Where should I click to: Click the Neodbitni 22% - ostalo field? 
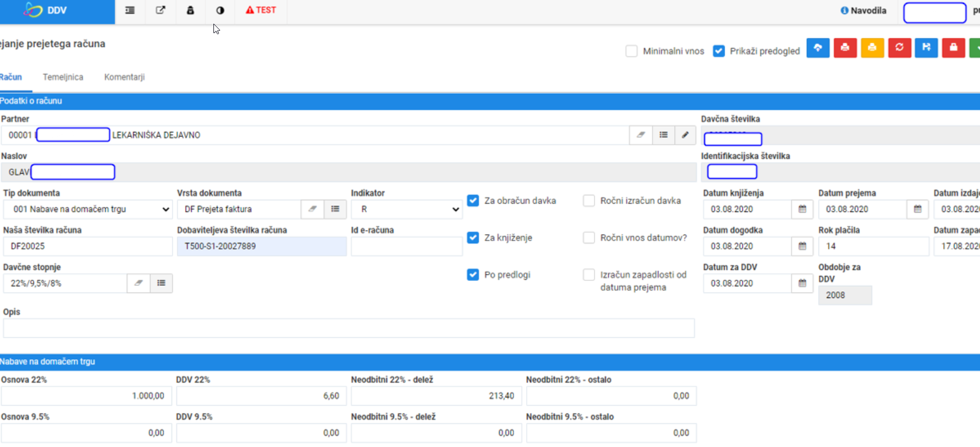[x=611, y=396]
